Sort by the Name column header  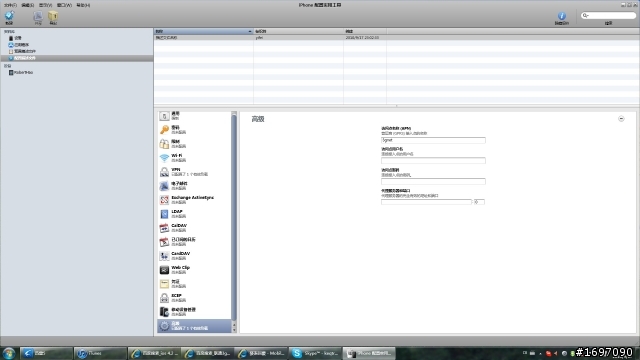203,31
